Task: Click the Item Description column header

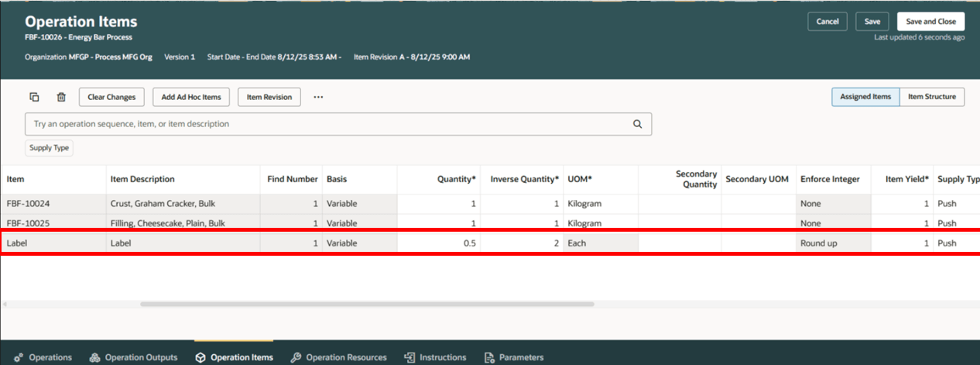Action: tap(183, 179)
